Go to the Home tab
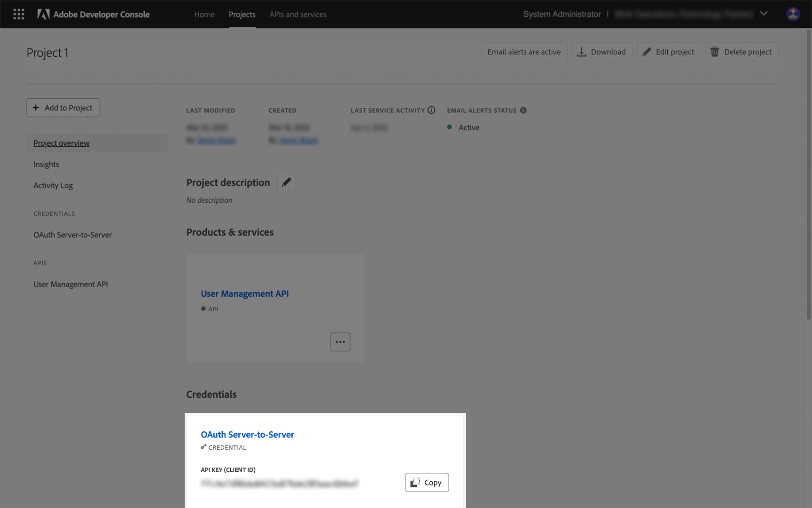This screenshot has height=508, width=812. click(x=204, y=14)
